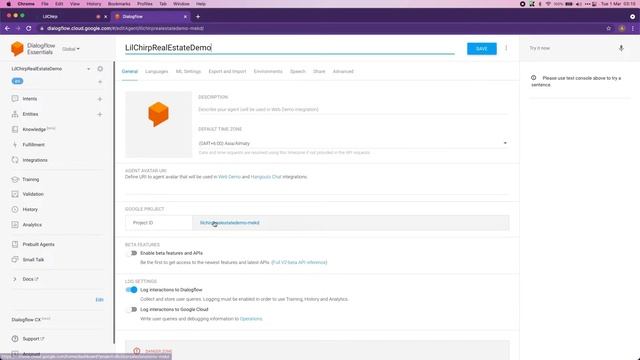Select the blue language badge in sidebar
Screen dimensions: 640x360
pos(17,81)
